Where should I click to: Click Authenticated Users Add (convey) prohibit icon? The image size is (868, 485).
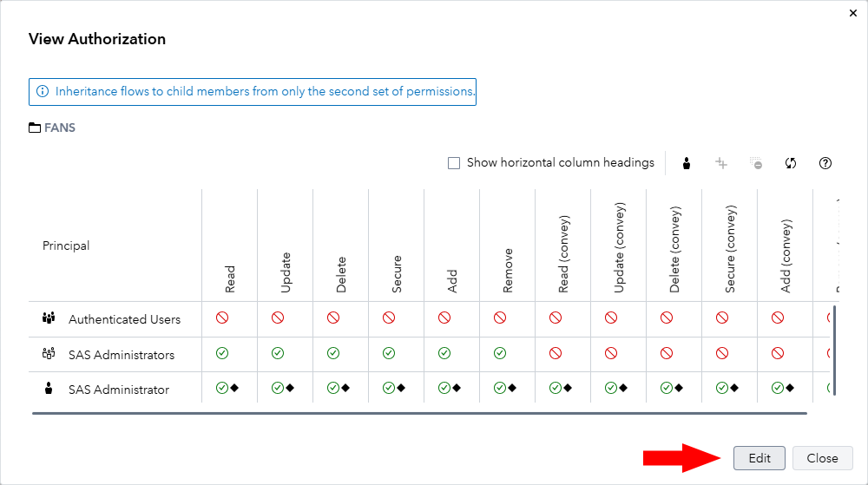tap(778, 318)
